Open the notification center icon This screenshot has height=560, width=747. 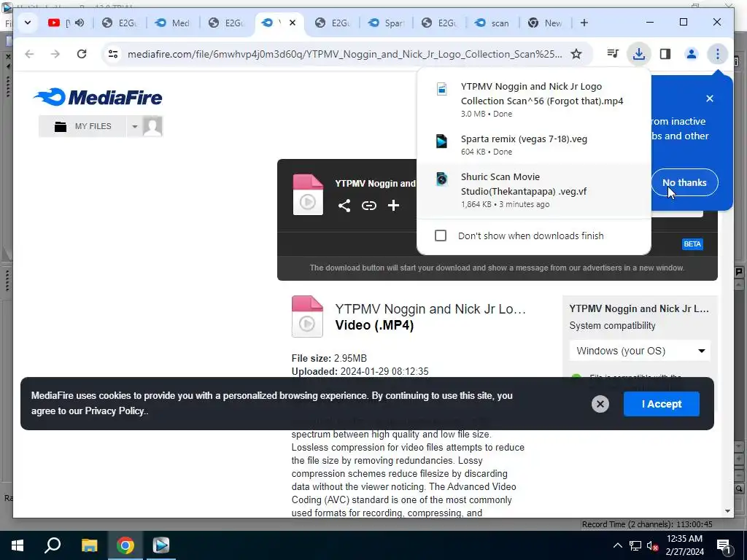[724, 546]
